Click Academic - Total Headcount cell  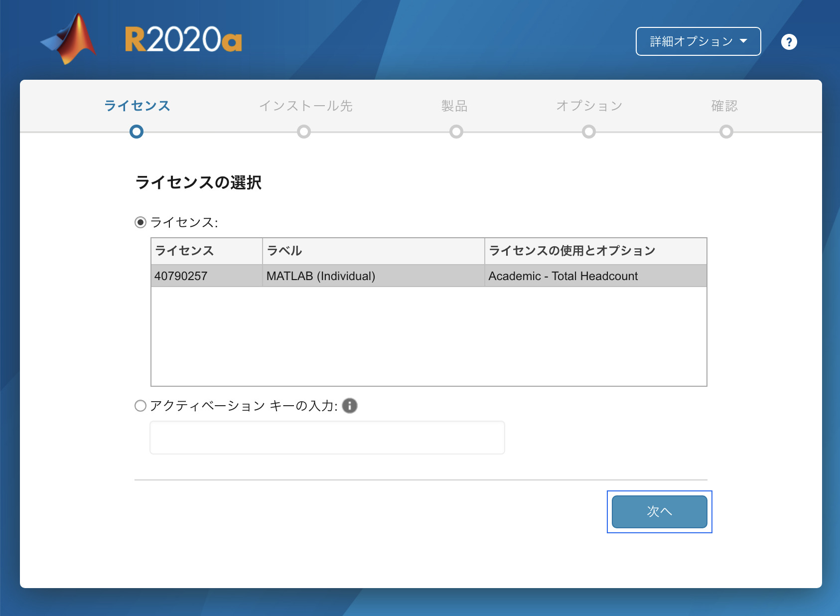tap(596, 276)
